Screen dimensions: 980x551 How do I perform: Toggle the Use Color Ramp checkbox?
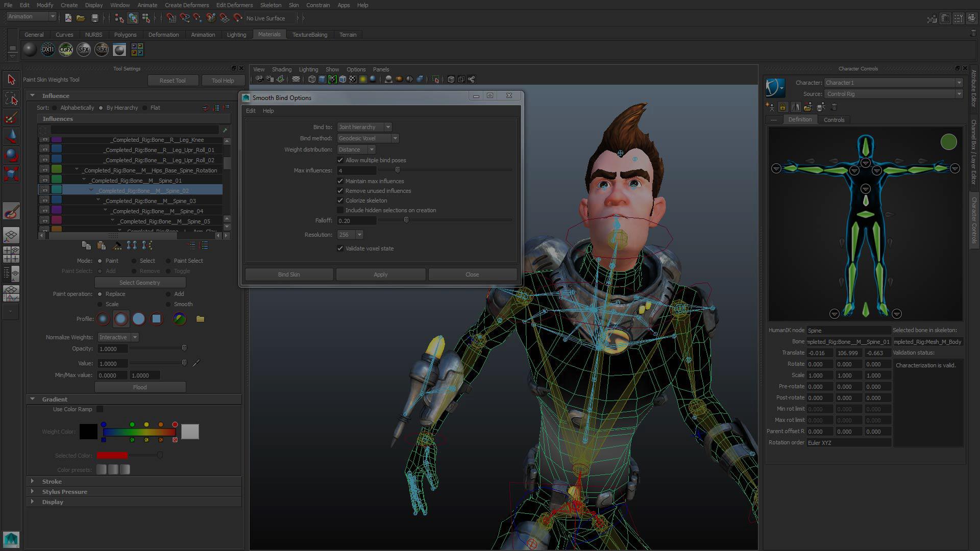tap(100, 409)
